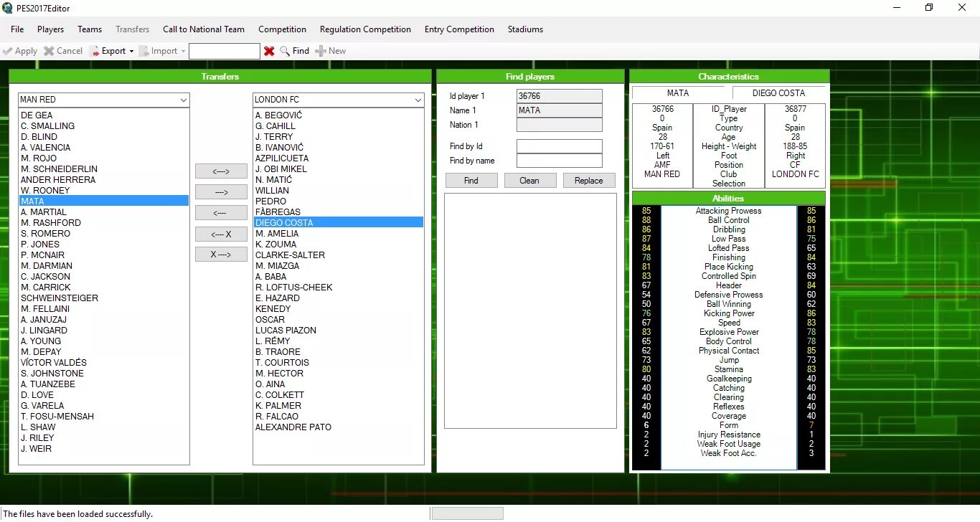
Task: Click the move left <--- button
Action: [221, 213]
